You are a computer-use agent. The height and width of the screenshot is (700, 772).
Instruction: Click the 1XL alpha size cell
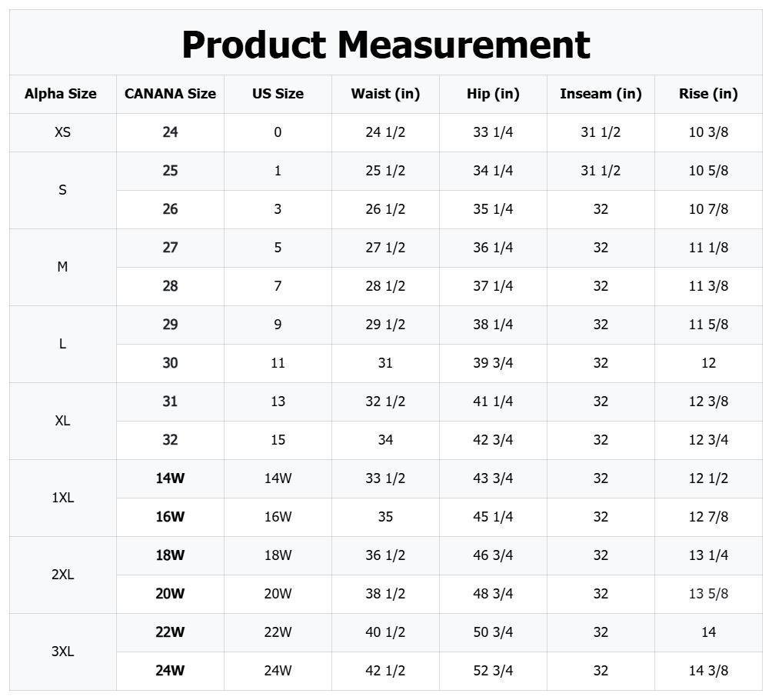(62, 498)
